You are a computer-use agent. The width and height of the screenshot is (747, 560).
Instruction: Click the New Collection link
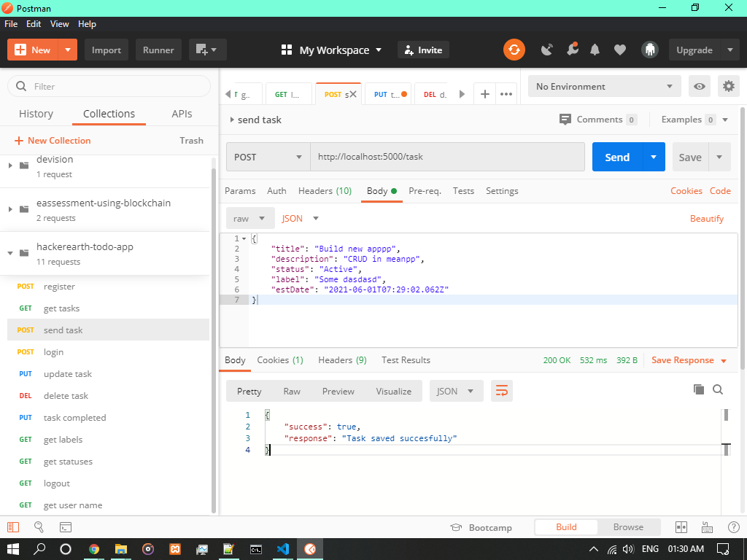(x=53, y=141)
